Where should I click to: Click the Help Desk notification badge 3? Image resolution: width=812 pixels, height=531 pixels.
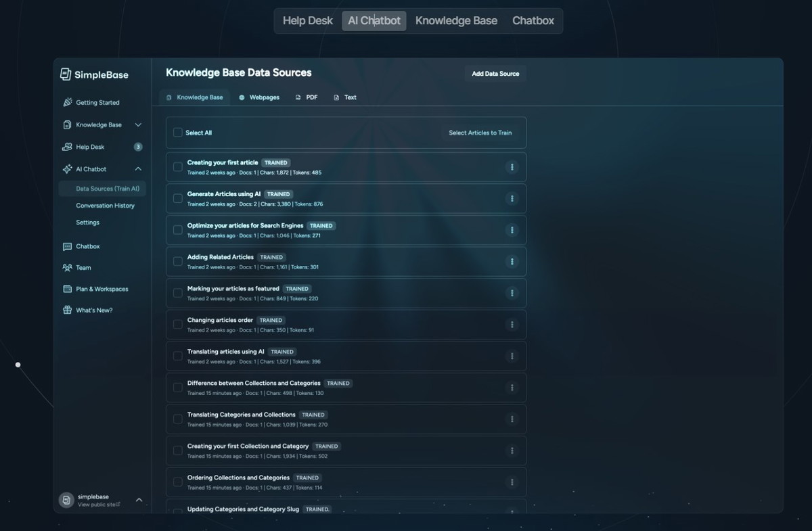(138, 147)
